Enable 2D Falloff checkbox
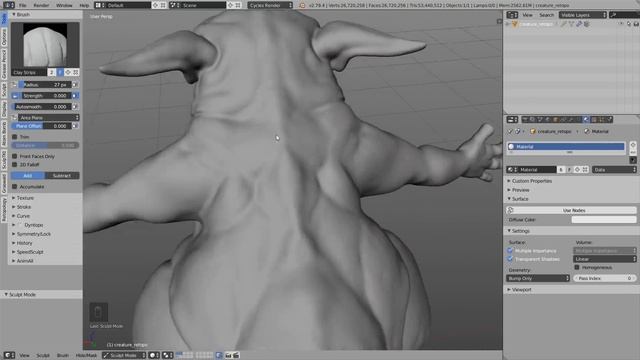 click(x=15, y=164)
